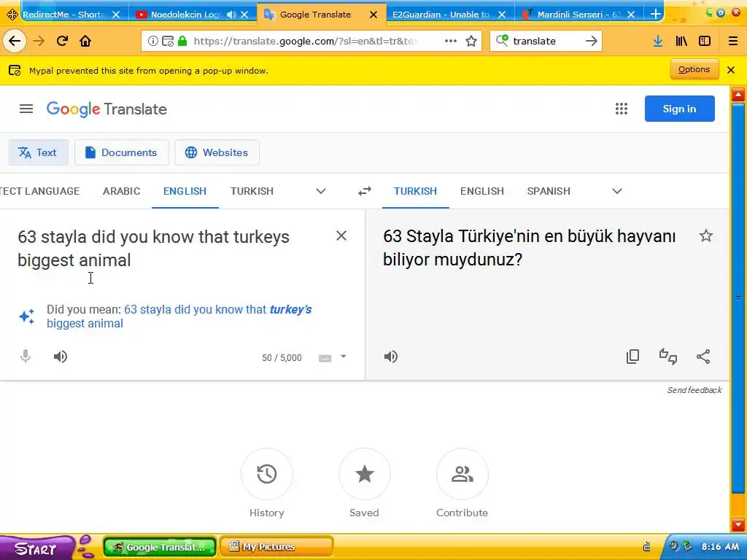Bookmark this page with the star
747x560 pixels.
471,41
